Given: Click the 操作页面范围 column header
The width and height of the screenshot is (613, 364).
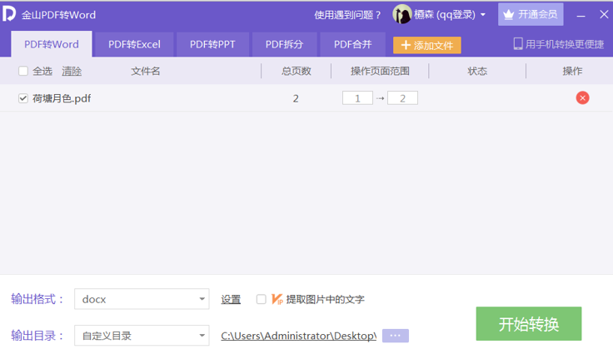Looking at the screenshot, I should (x=380, y=71).
